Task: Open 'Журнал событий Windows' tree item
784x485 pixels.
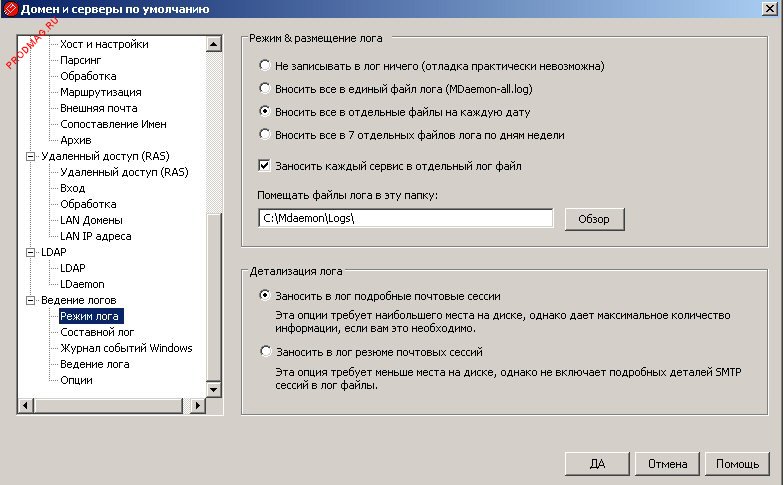Action: [x=126, y=348]
